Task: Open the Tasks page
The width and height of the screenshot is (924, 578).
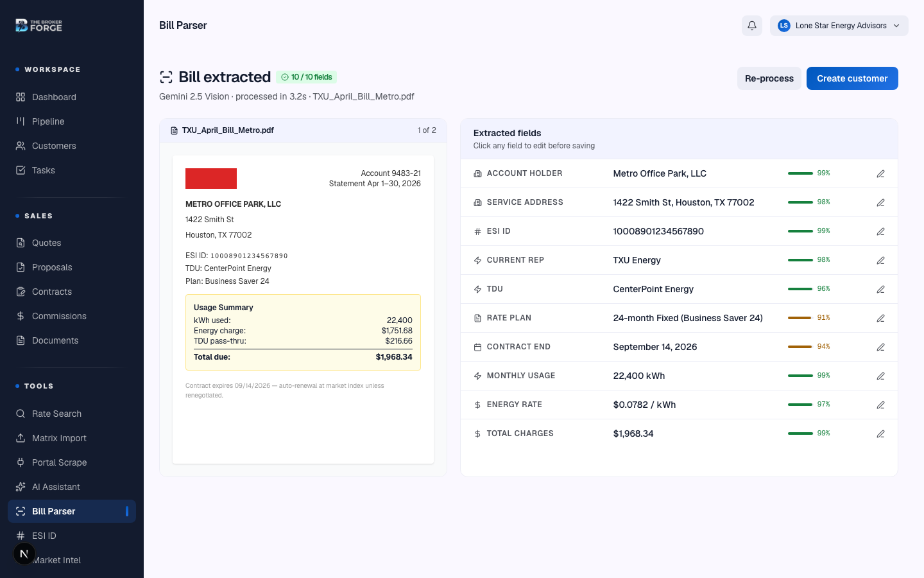Action: [x=72, y=170]
